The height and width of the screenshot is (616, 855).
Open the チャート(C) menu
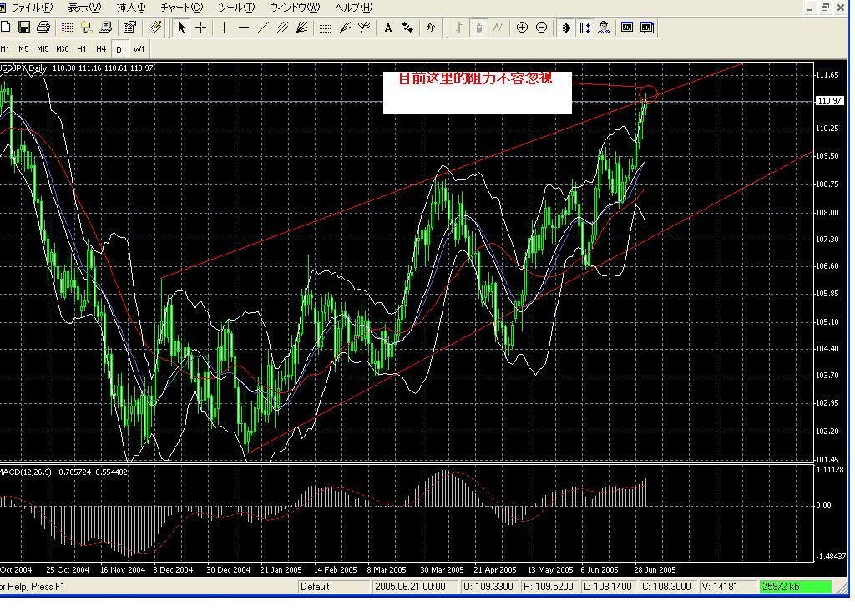click(x=181, y=8)
